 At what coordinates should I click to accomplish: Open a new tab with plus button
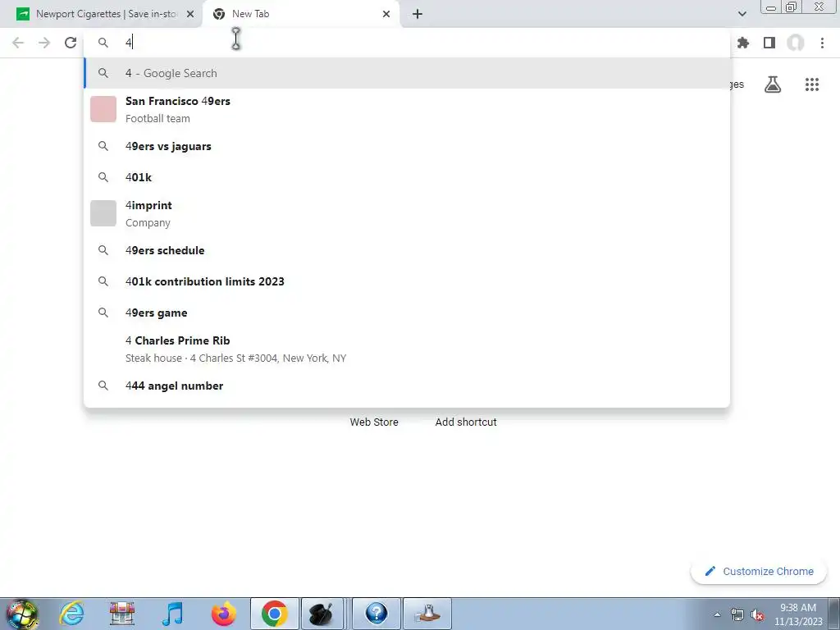click(418, 14)
